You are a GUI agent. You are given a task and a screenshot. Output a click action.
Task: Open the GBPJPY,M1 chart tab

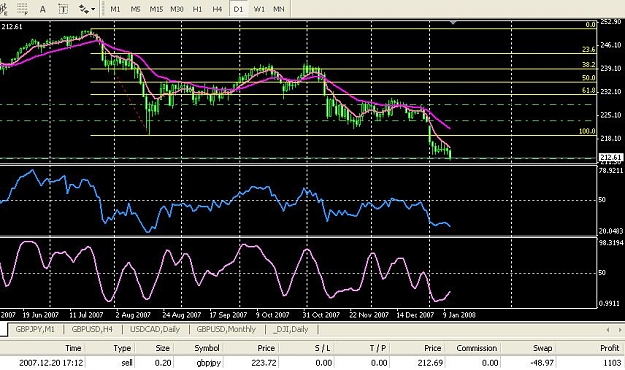coord(34,329)
